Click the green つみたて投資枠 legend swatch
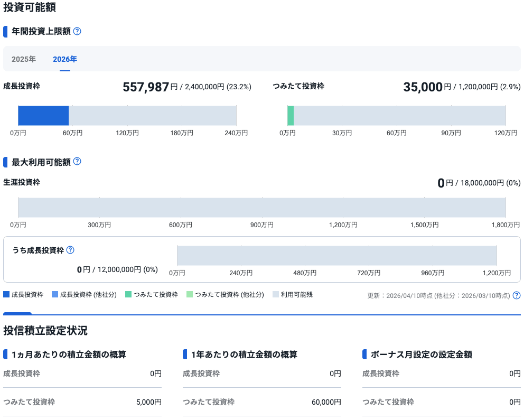This screenshot has height=420, width=524. click(128, 295)
